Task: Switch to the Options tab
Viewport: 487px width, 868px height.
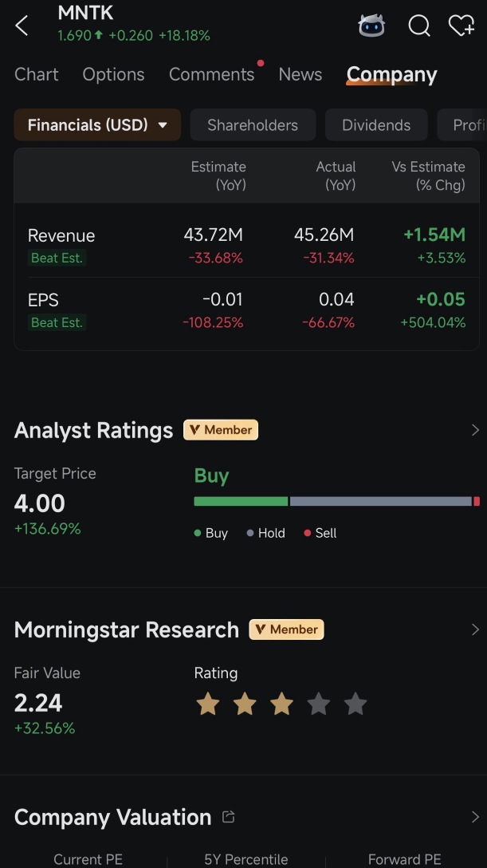Action: (x=113, y=74)
